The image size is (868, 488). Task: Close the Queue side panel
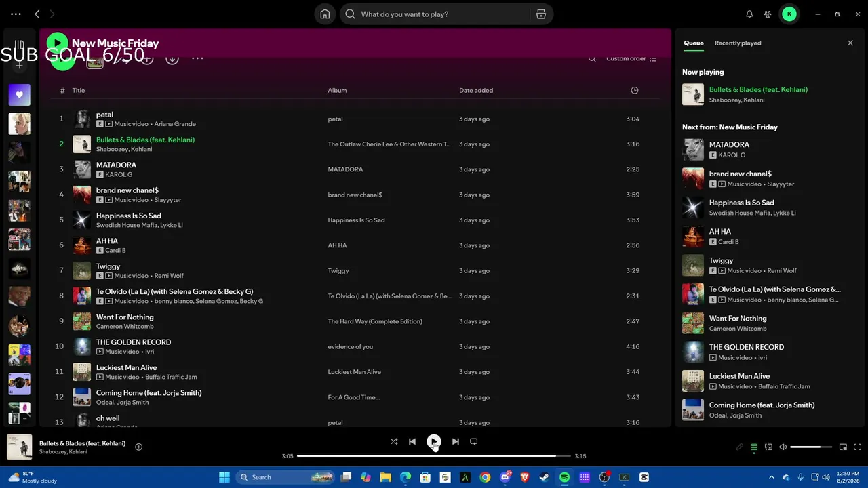850,43
